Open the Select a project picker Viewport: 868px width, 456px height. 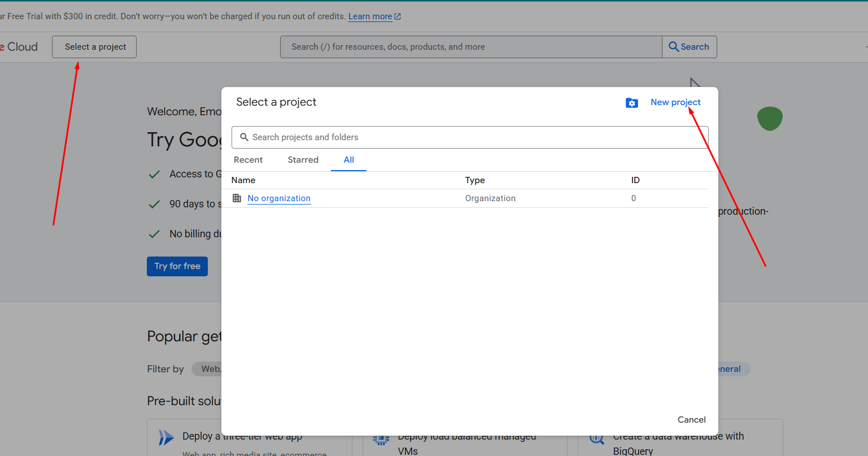[x=95, y=47]
